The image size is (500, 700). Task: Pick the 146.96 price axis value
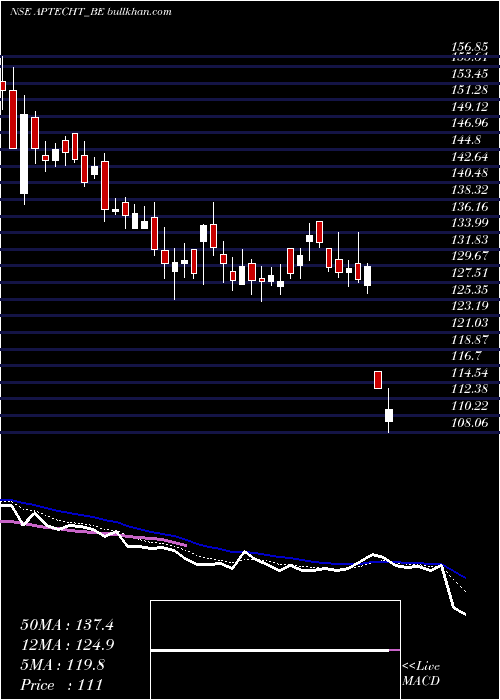click(469, 123)
